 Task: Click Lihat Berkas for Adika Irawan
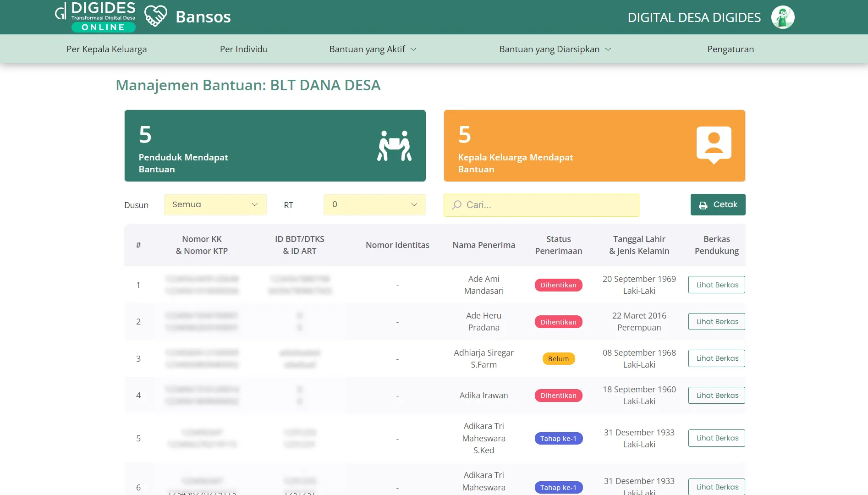pyautogui.click(x=717, y=395)
